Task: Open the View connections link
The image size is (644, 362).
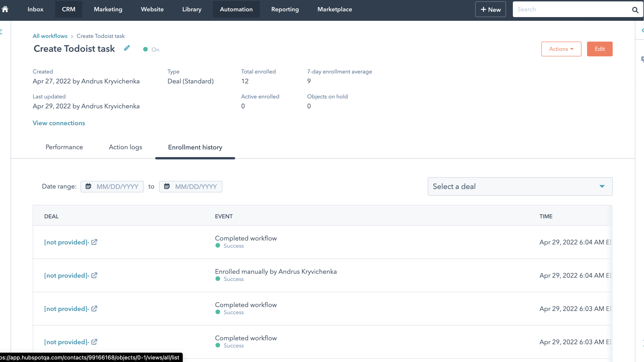Action: [59, 123]
